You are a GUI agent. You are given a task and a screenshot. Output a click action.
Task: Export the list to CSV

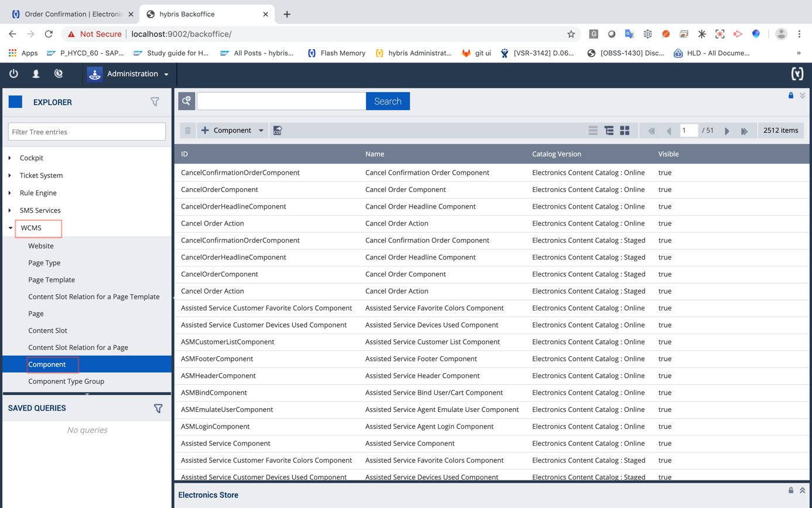click(278, 131)
